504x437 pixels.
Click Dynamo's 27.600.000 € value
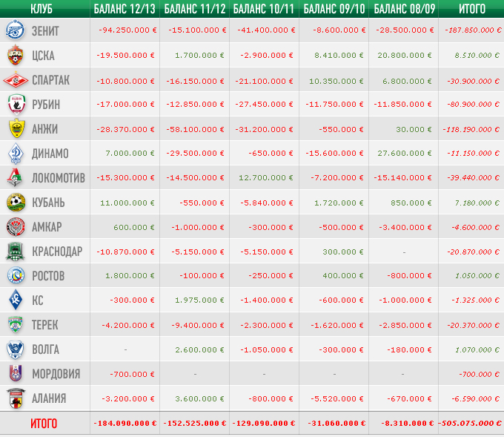tap(405, 153)
